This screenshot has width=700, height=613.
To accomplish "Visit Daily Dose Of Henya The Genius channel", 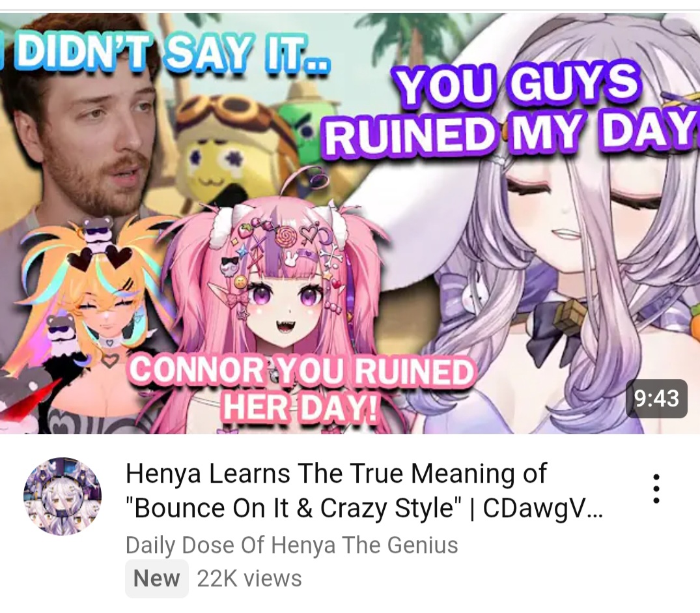I will (292, 545).
